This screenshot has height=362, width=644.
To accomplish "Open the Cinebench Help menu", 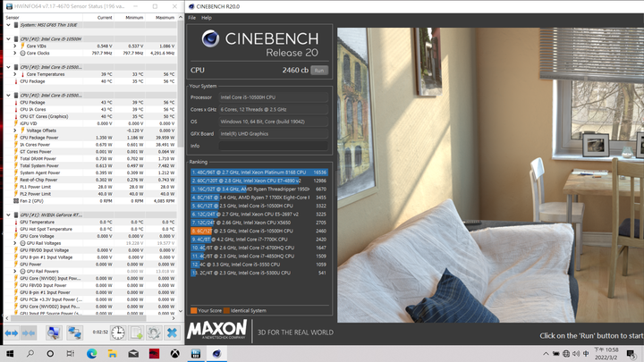I will 207,18.
